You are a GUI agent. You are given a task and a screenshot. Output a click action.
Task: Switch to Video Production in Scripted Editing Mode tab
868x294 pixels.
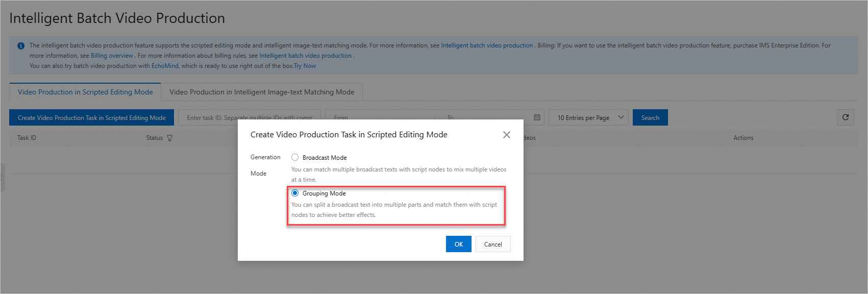coord(85,92)
